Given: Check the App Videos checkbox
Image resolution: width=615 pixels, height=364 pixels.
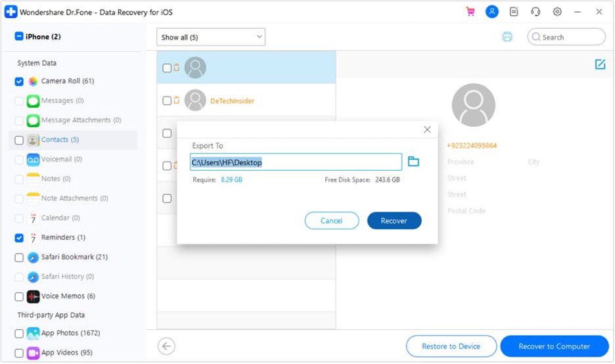Looking at the screenshot, I should [x=19, y=353].
